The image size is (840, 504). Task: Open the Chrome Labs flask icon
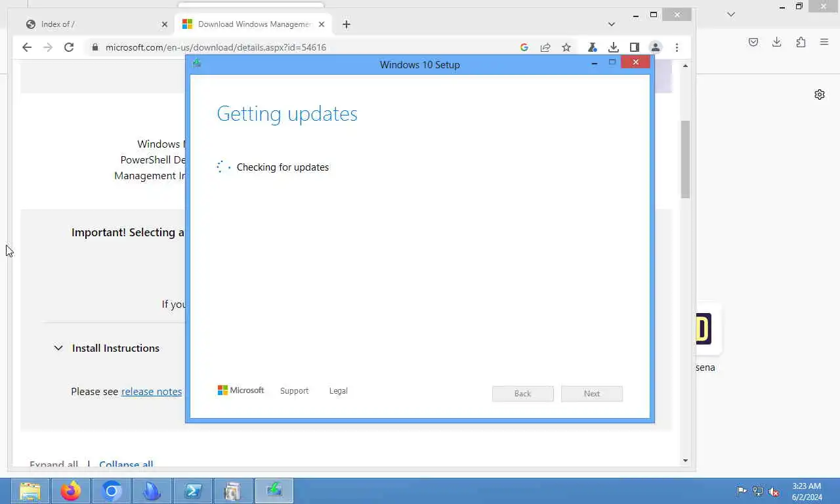pyautogui.click(x=592, y=47)
